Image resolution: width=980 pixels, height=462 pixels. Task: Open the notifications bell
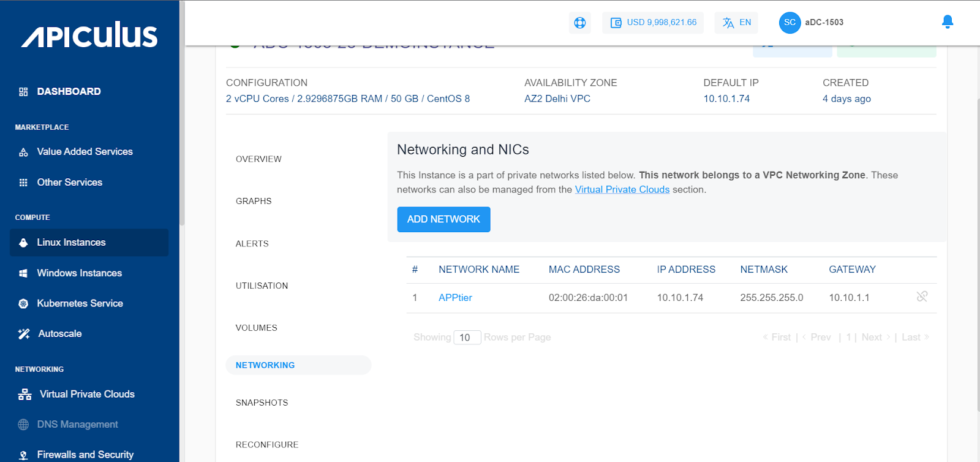coord(947,22)
